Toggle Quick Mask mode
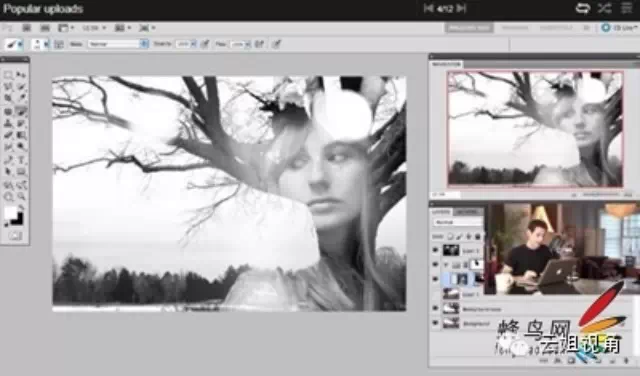 (15, 236)
